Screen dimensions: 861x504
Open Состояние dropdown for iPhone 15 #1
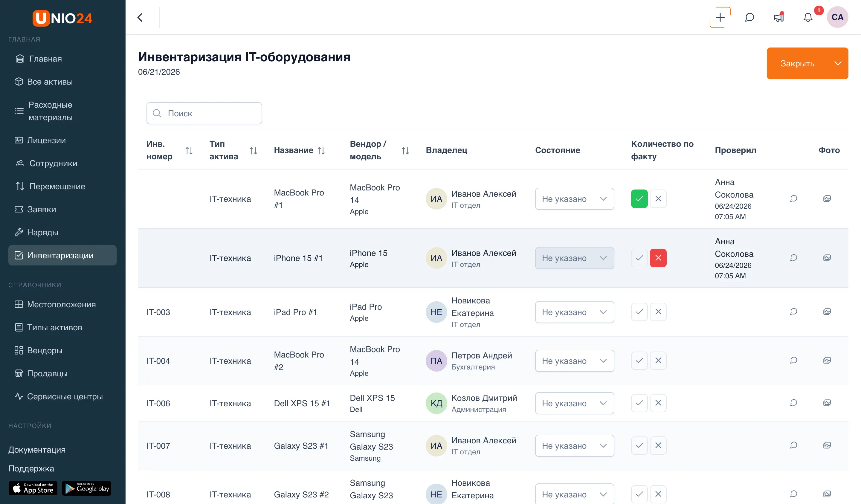point(574,258)
